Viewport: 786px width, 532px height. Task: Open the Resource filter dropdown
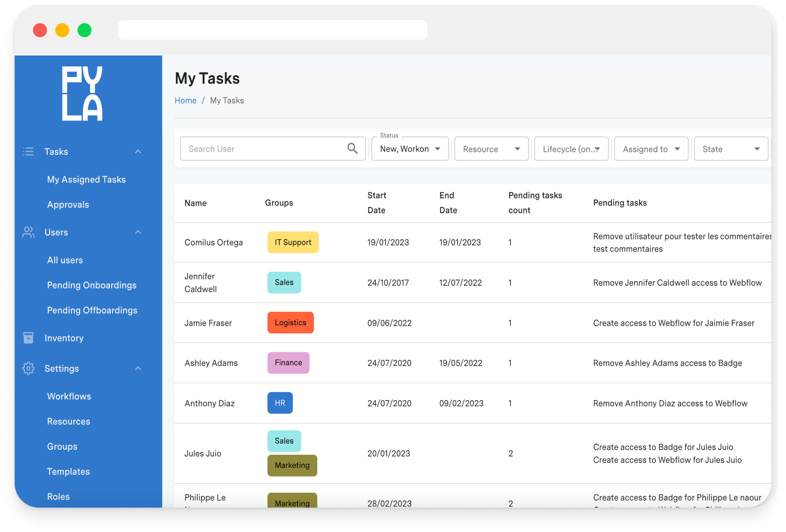click(x=491, y=149)
